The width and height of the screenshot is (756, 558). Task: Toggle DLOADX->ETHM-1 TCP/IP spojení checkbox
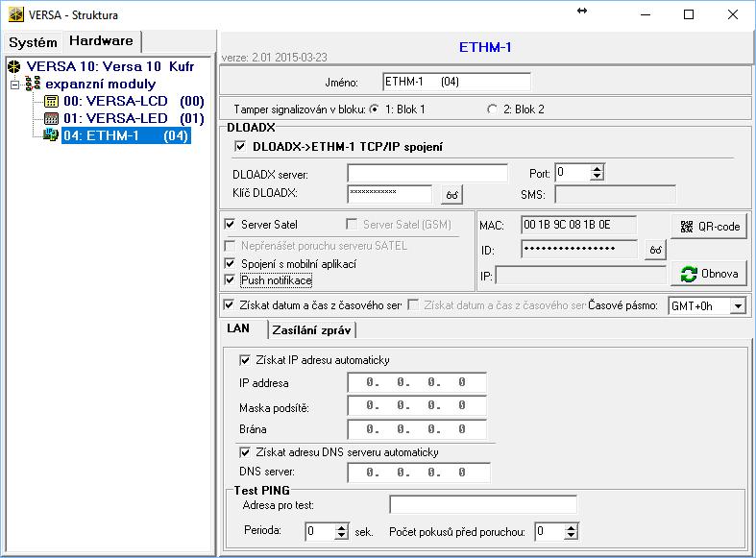point(240,147)
